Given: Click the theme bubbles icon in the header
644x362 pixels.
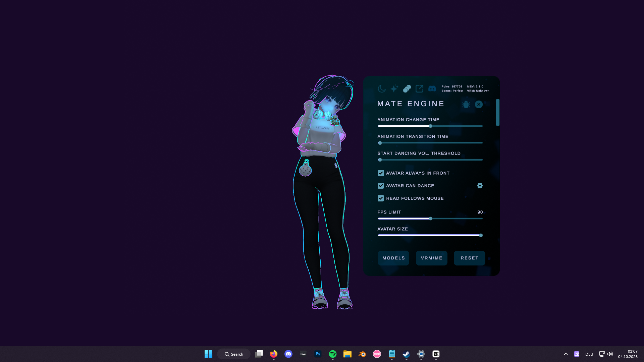Looking at the screenshot, I should click(x=407, y=88).
